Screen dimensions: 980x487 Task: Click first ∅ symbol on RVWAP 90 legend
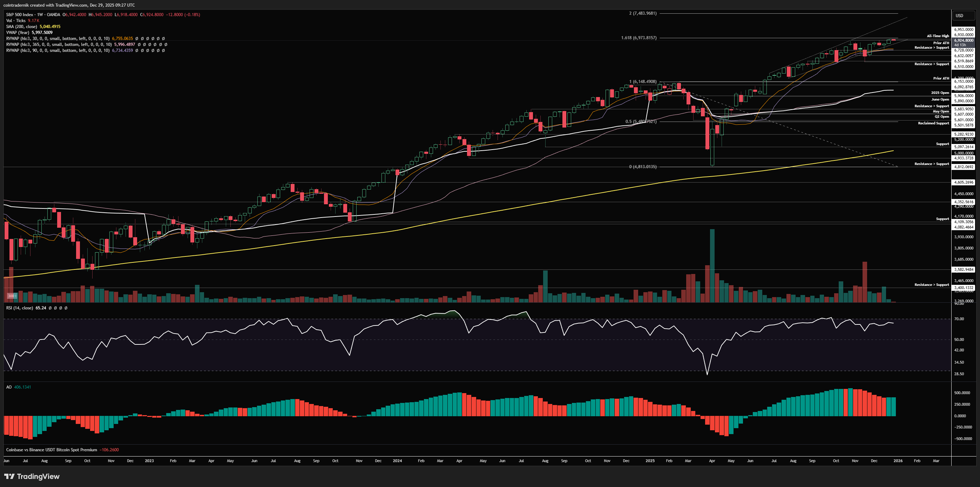[137, 50]
